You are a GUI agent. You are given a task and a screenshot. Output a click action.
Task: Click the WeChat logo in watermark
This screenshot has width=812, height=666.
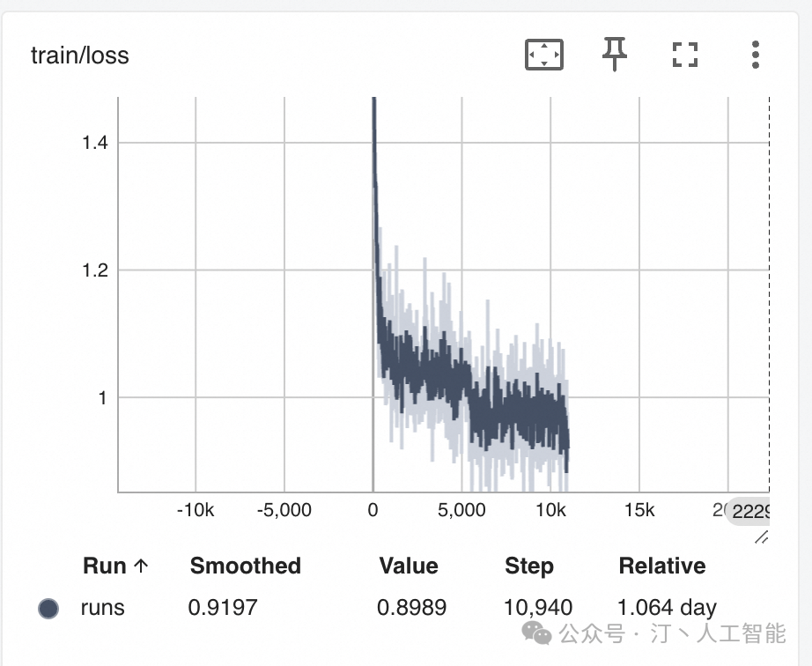536,633
